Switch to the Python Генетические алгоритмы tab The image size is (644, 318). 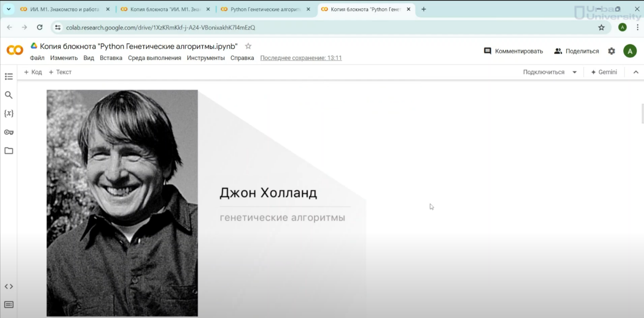click(264, 9)
